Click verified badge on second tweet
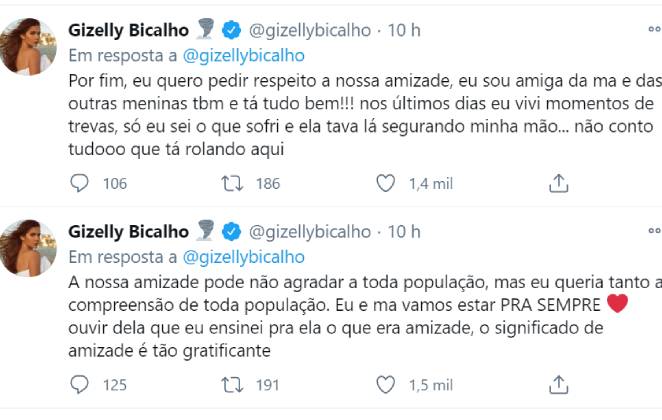662x420 pixels. pyautogui.click(x=230, y=231)
